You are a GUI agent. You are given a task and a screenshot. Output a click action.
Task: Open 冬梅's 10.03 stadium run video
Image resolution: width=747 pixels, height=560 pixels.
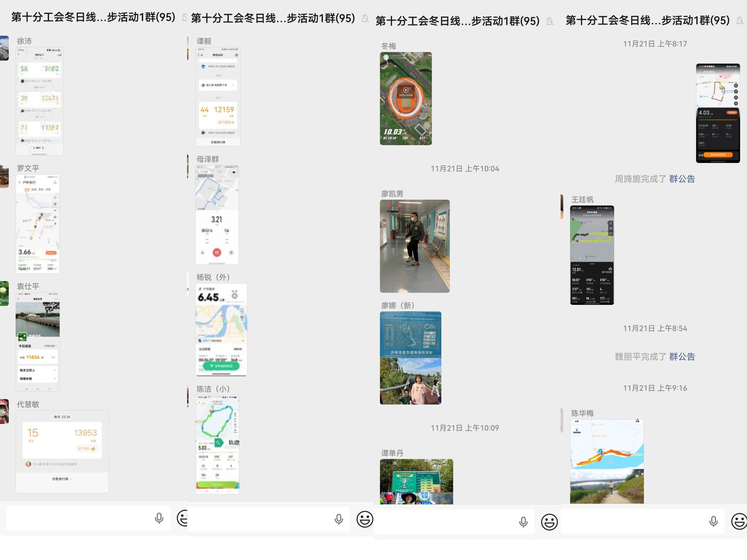[x=406, y=98]
